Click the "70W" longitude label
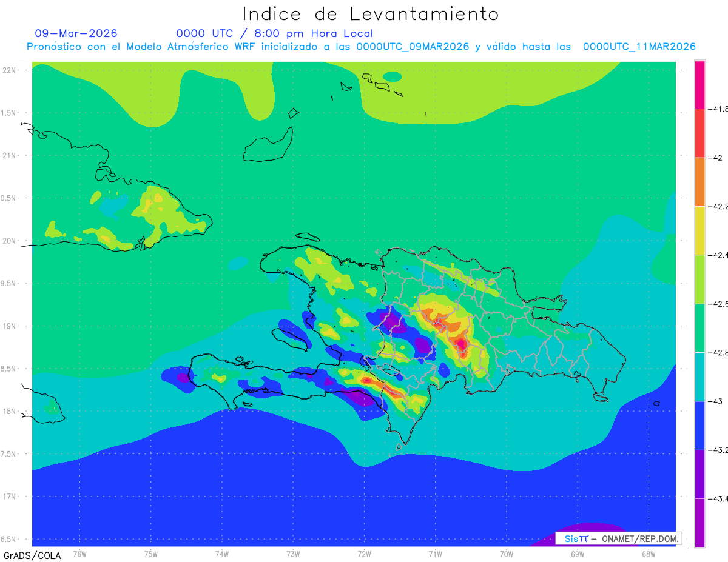728x562 pixels. pyautogui.click(x=507, y=554)
